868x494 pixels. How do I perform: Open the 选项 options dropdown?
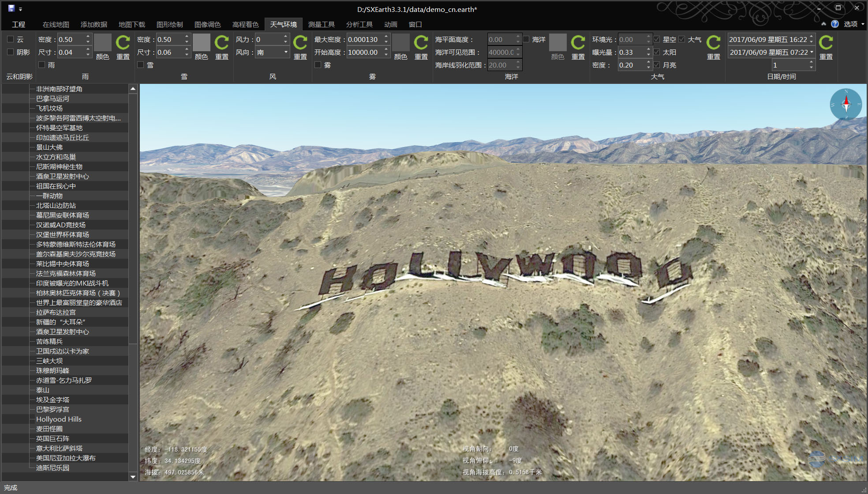pos(853,24)
